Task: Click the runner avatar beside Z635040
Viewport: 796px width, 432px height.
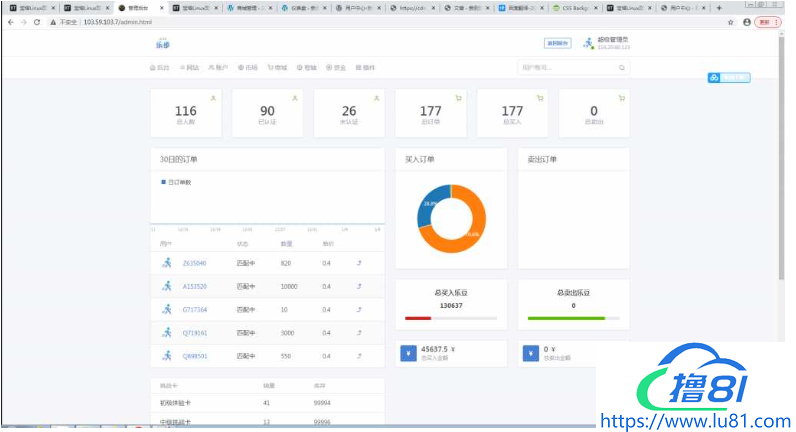Action: pos(166,263)
